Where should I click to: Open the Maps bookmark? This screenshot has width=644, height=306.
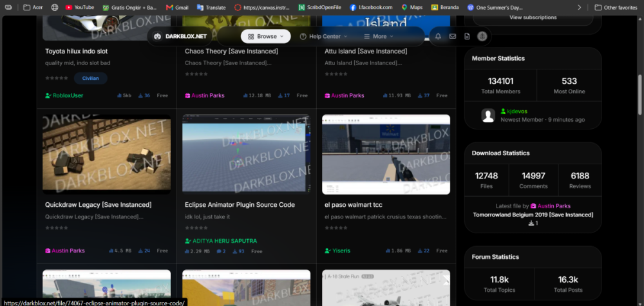point(412,7)
